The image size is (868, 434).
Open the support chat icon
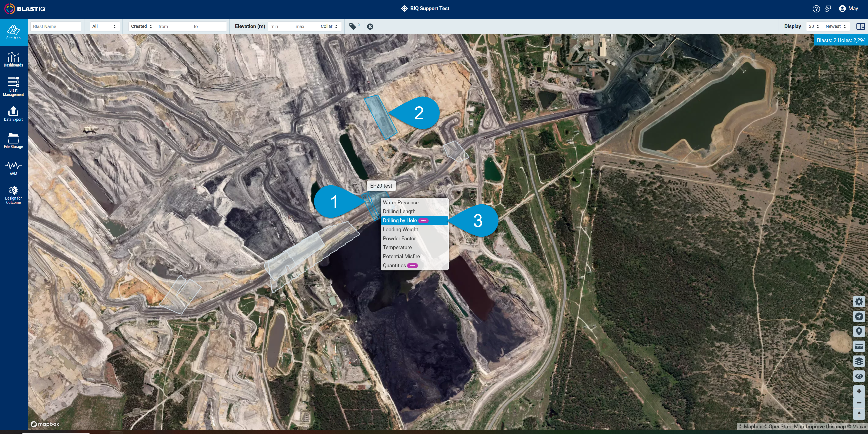click(828, 9)
